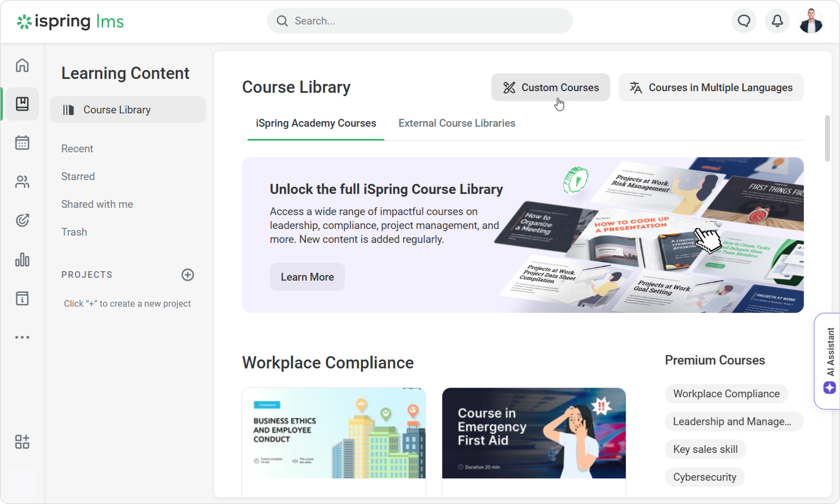Add a new project with plus icon
840x504 pixels.
pos(188,275)
